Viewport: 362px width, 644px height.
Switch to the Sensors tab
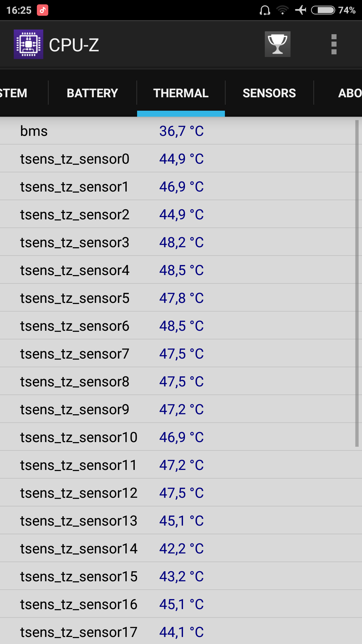tap(269, 93)
